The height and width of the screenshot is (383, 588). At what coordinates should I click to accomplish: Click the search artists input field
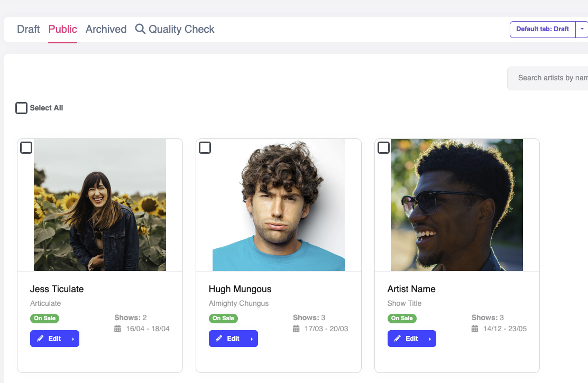tap(550, 78)
